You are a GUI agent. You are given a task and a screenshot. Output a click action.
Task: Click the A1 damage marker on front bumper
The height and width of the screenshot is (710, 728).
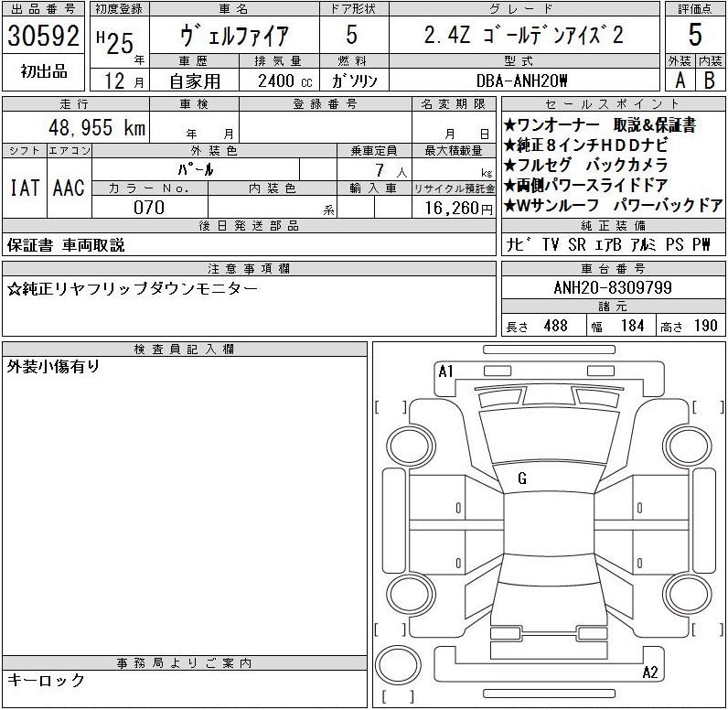446,371
